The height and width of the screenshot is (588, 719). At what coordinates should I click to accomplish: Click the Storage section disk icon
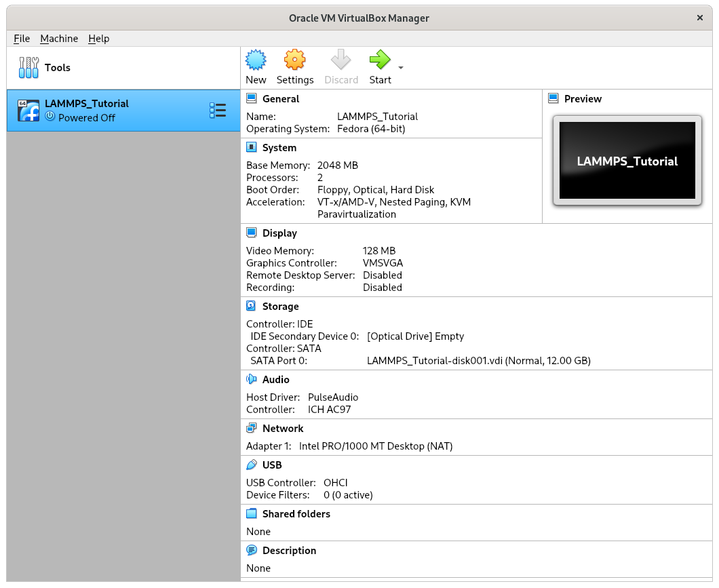251,306
